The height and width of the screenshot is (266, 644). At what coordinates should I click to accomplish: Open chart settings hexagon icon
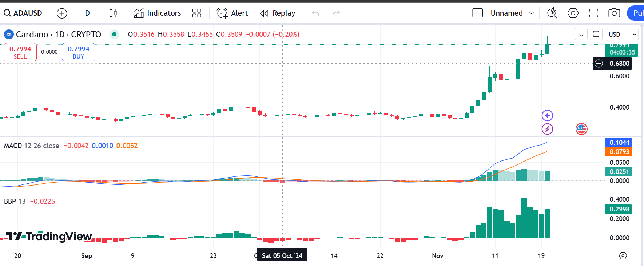tap(573, 13)
